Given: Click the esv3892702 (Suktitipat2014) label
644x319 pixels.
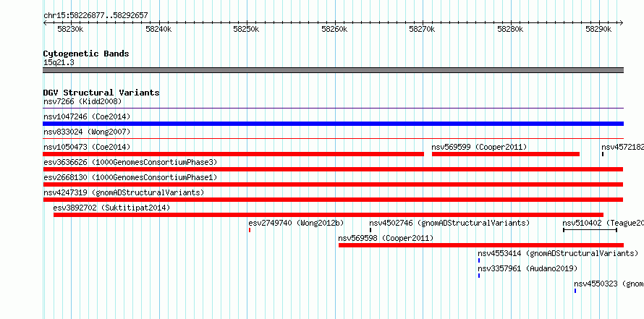Looking at the screenshot, I should tap(111, 208).
